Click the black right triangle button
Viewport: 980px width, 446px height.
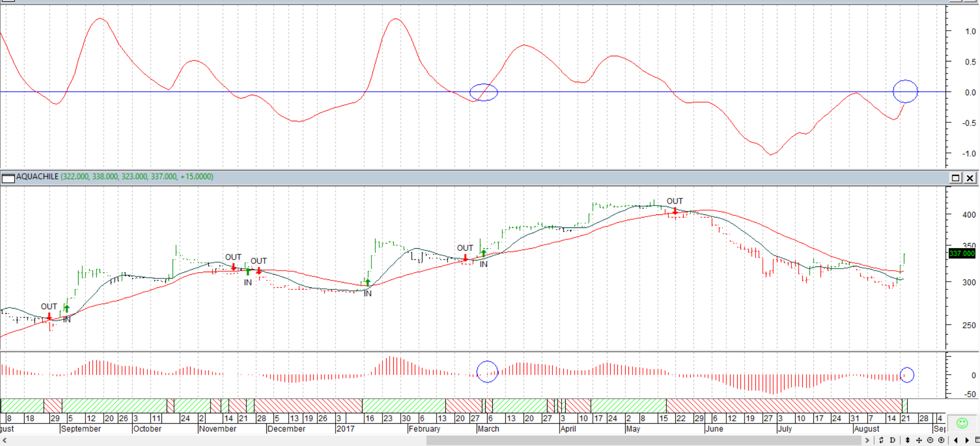tap(967, 440)
